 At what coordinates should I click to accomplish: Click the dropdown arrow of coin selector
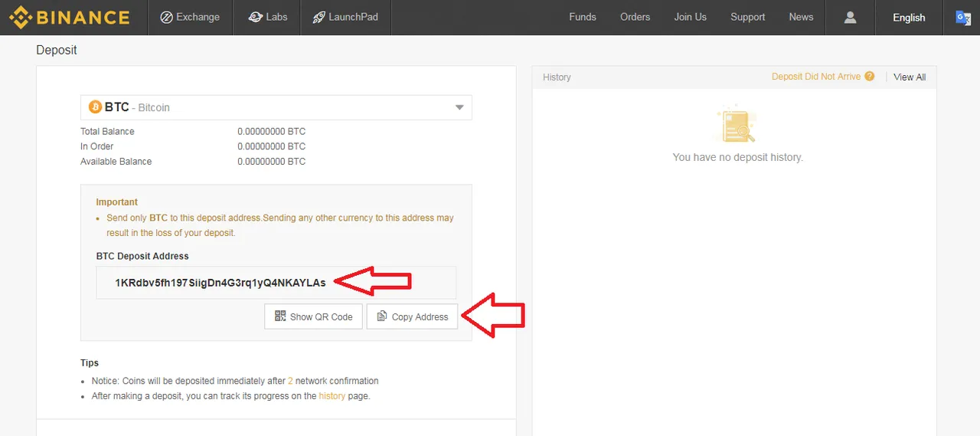tap(459, 107)
